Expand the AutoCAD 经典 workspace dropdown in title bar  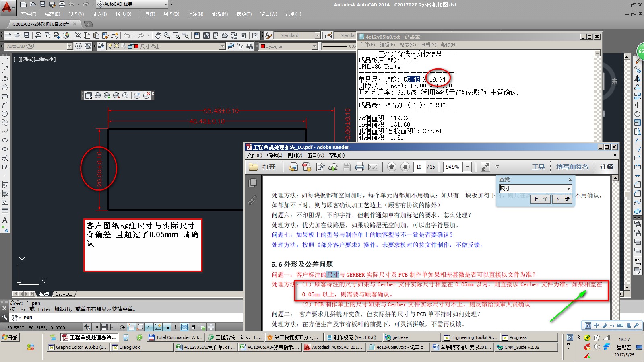coord(165,4)
